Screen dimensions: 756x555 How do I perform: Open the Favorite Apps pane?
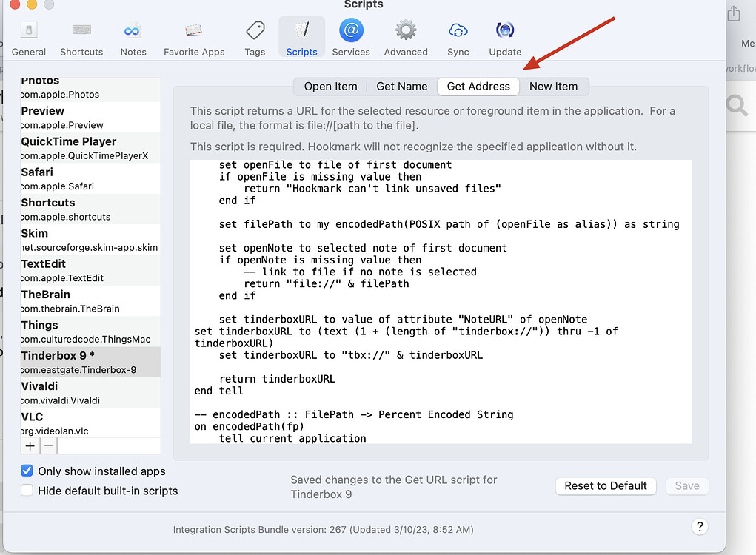[x=194, y=38]
